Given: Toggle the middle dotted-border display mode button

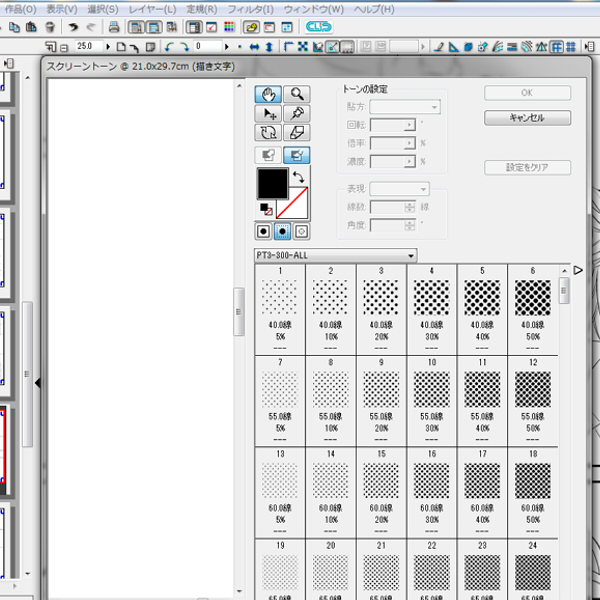Looking at the screenshot, I should click(282, 231).
